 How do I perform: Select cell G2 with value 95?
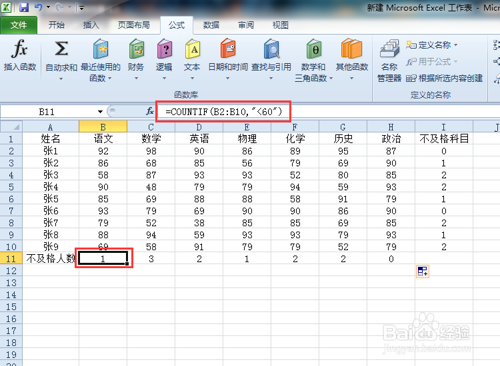tap(343, 151)
